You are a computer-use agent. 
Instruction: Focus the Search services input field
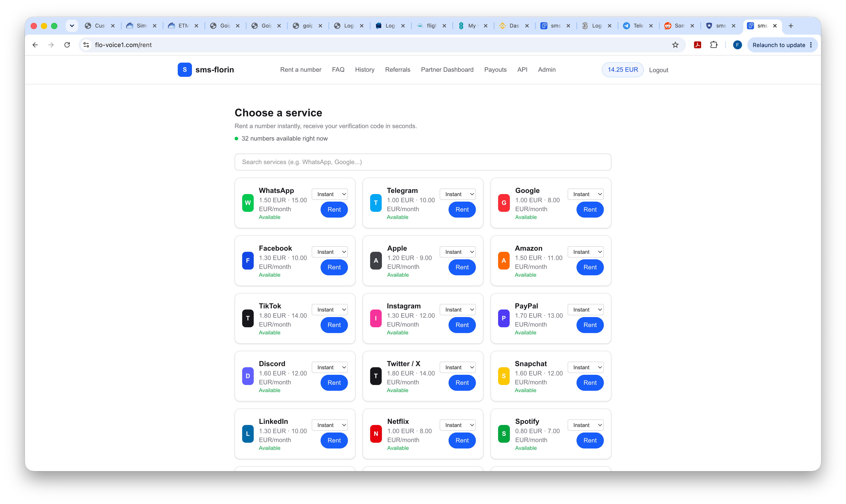423,162
